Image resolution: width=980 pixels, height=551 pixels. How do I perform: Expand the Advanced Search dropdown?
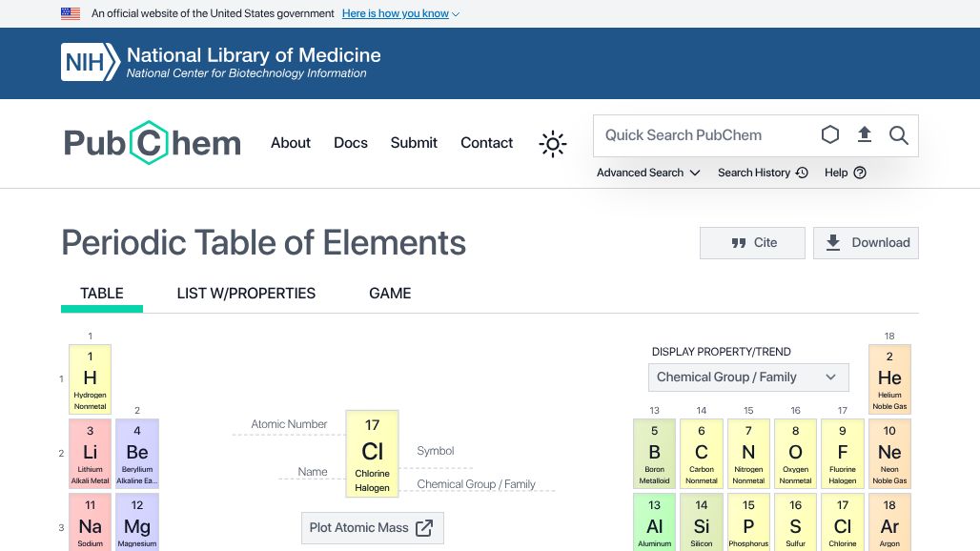pyautogui.click(x=648, y=173)
